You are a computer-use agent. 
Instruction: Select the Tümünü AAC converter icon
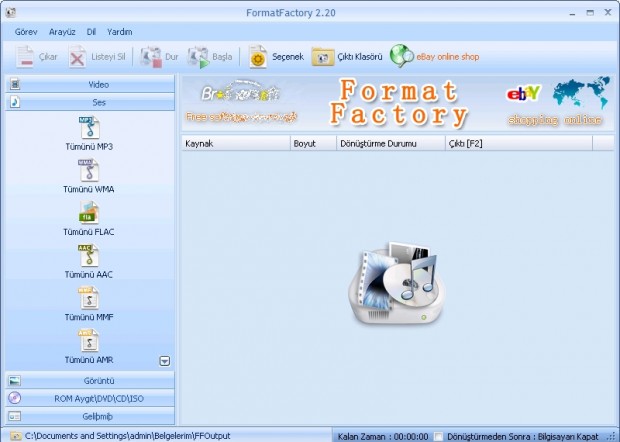point(89,255)
